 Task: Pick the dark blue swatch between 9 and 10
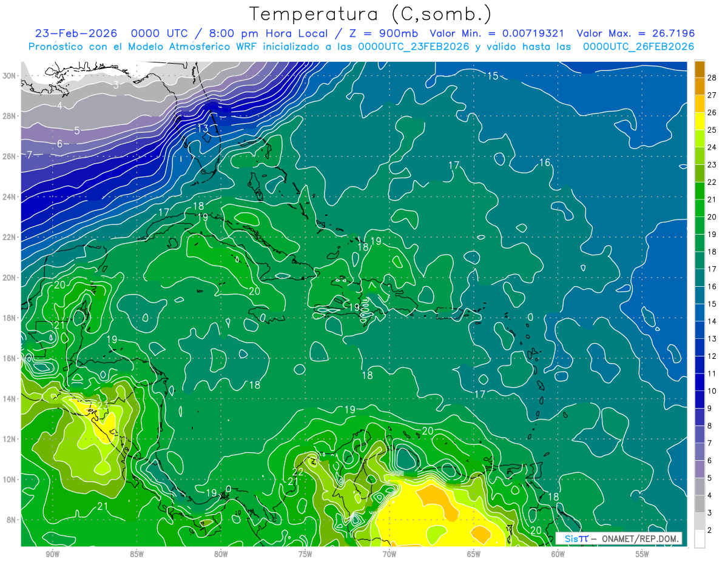699,400
